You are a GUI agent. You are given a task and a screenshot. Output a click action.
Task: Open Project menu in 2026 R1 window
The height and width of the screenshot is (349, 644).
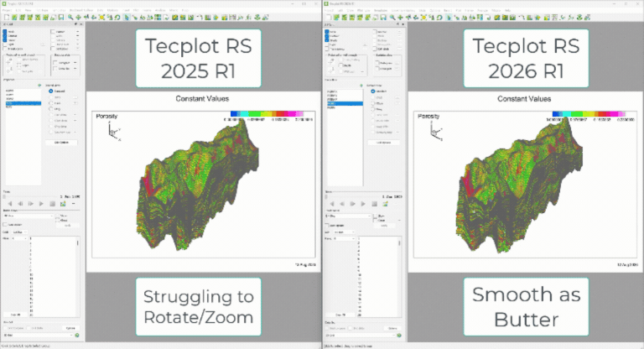pyautogui.click(x=330, y=10)
